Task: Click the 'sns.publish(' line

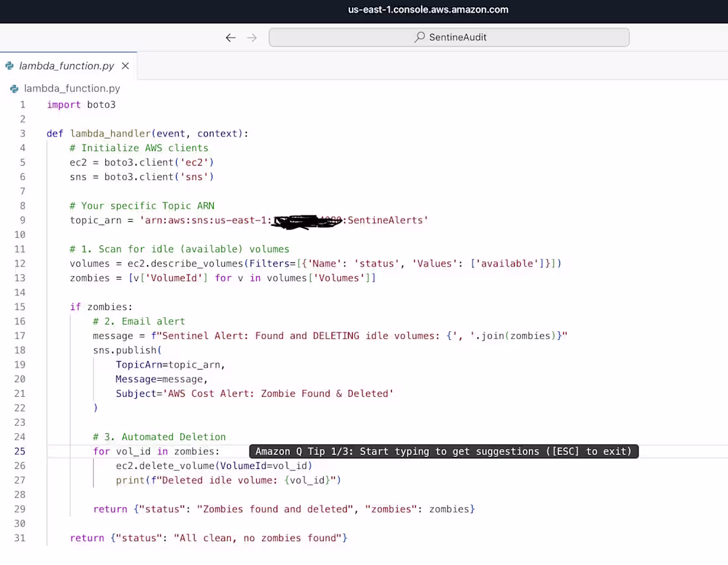Action: click(127, 350)
